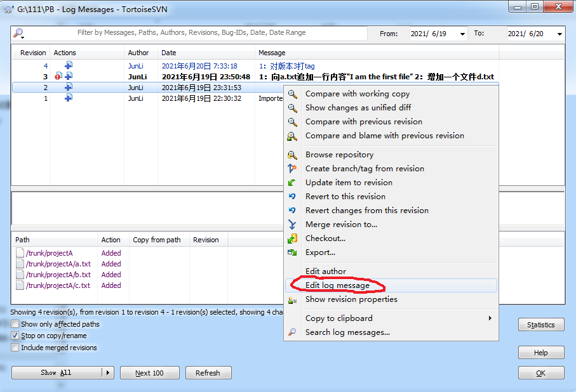Click the Refresh button
The image size is (576, 392).
(x=208, y=372)
